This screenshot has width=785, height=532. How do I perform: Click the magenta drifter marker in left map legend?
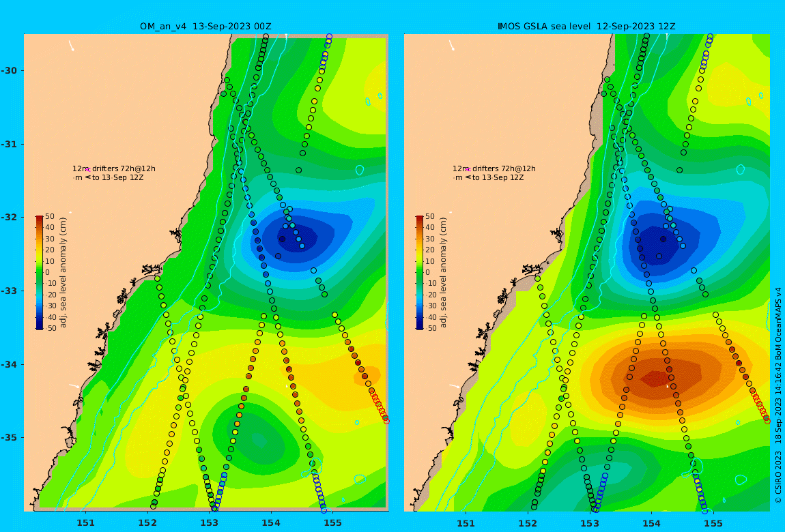[88, 170]
